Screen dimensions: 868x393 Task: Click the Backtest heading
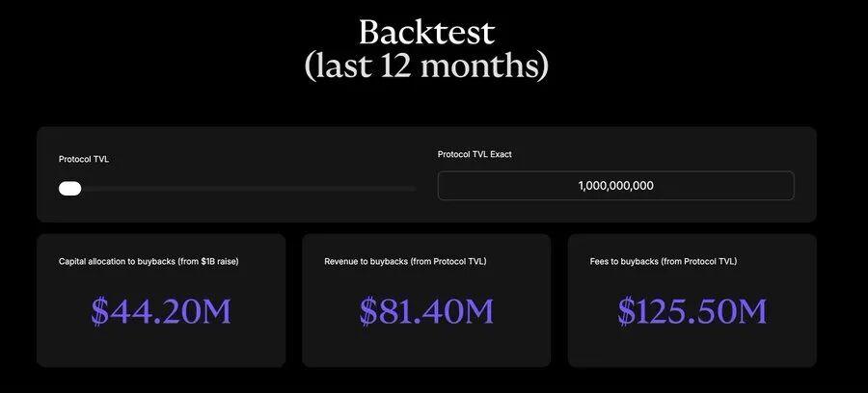426,32
